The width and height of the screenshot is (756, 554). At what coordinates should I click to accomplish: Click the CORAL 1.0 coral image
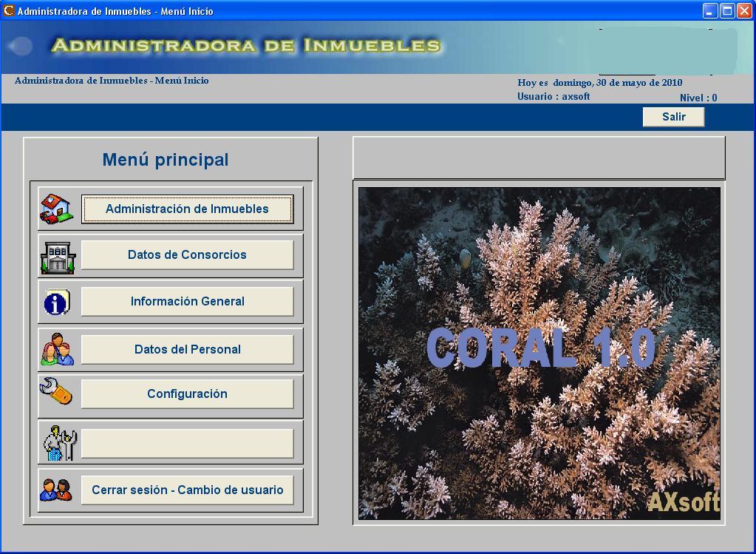(539, 354)
